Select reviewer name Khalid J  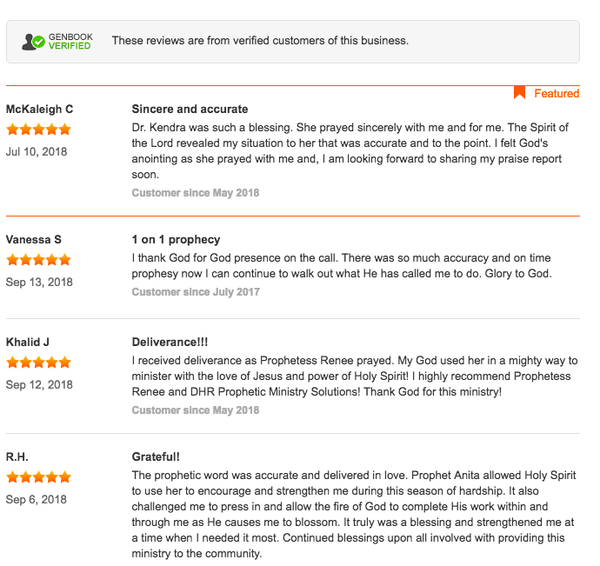[x=28, y=342]
